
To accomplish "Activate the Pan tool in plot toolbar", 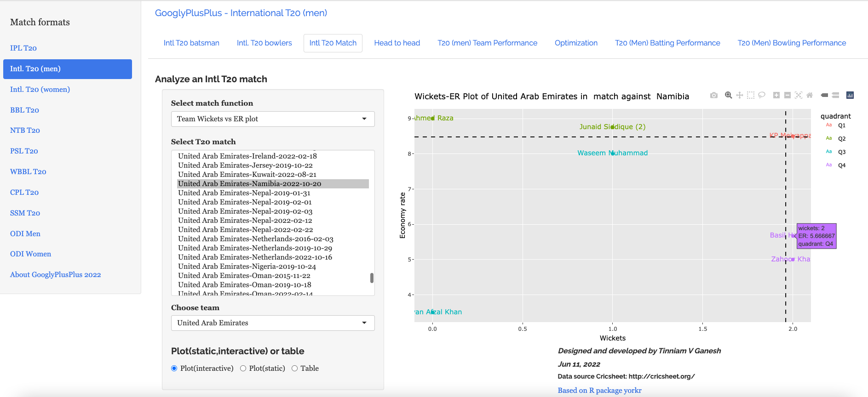I will (739, 95).
